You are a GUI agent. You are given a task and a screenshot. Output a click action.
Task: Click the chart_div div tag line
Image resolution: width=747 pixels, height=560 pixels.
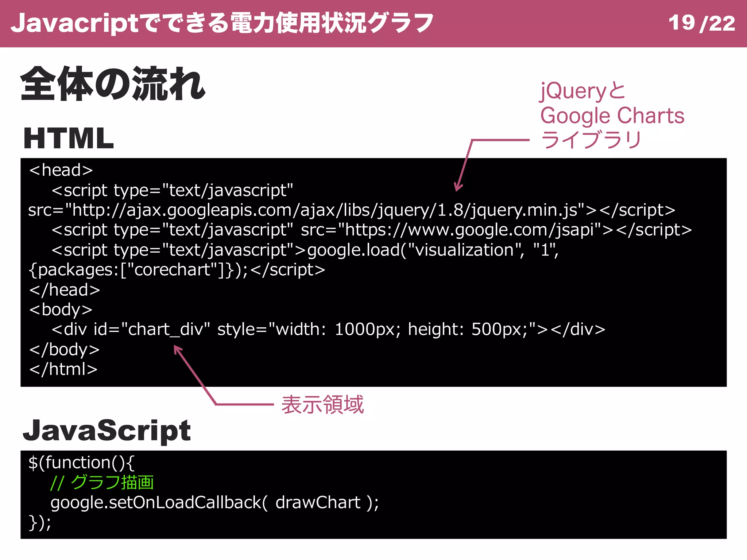328,330
